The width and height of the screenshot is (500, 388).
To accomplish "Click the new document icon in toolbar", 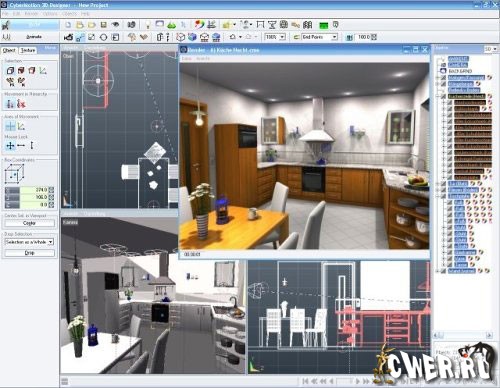I will tap(68, 25).
